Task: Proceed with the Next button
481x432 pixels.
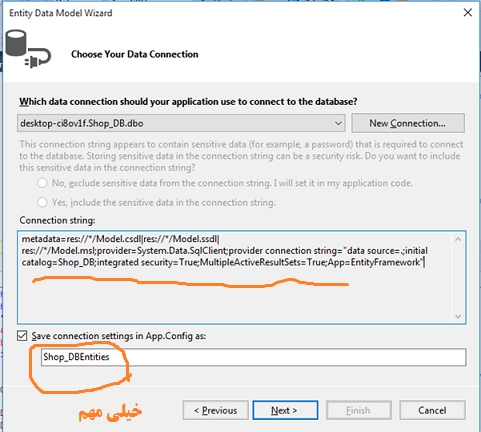Action: pos(285,410)
